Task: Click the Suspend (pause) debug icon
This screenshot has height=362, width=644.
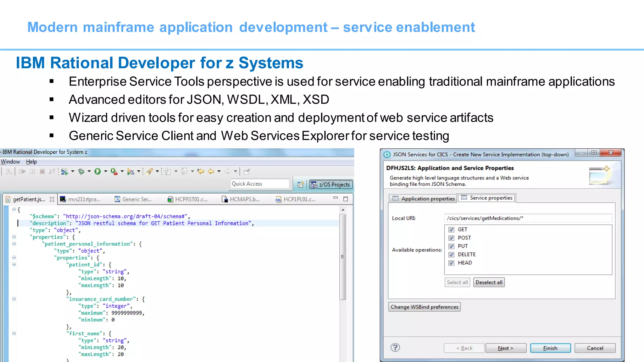Action: pyautogui.click(x=32, y=172)
